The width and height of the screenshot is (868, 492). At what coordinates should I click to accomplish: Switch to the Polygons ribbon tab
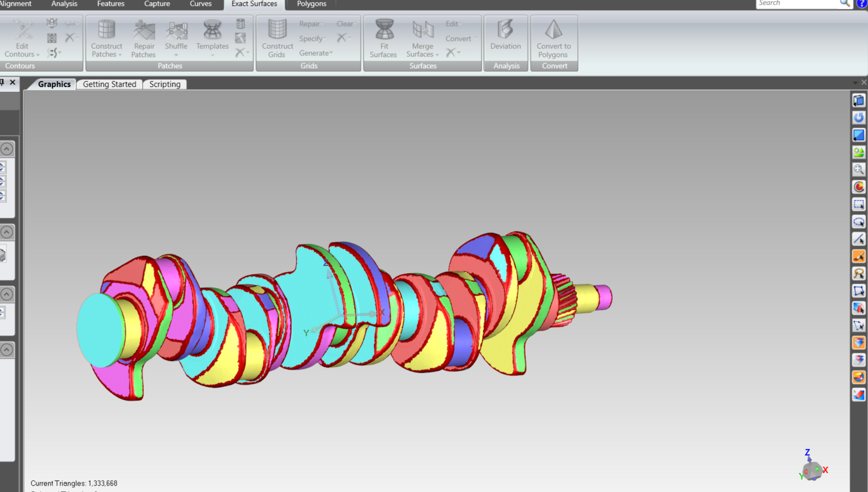pos(312,4)
